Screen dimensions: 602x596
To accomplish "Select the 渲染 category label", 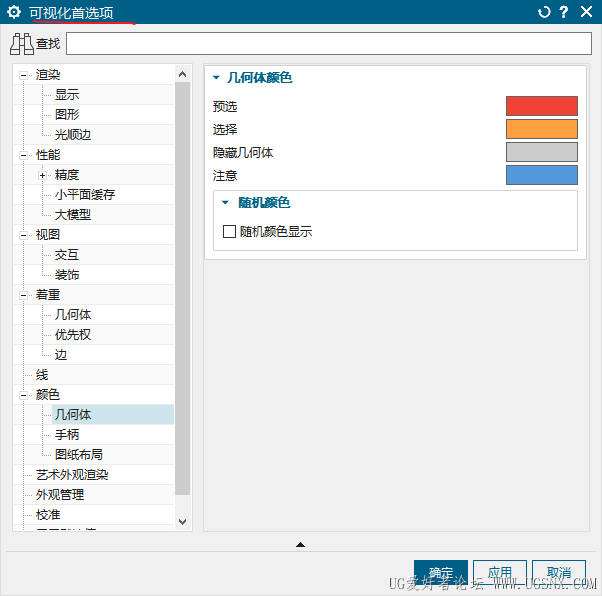I will point(48,74).
